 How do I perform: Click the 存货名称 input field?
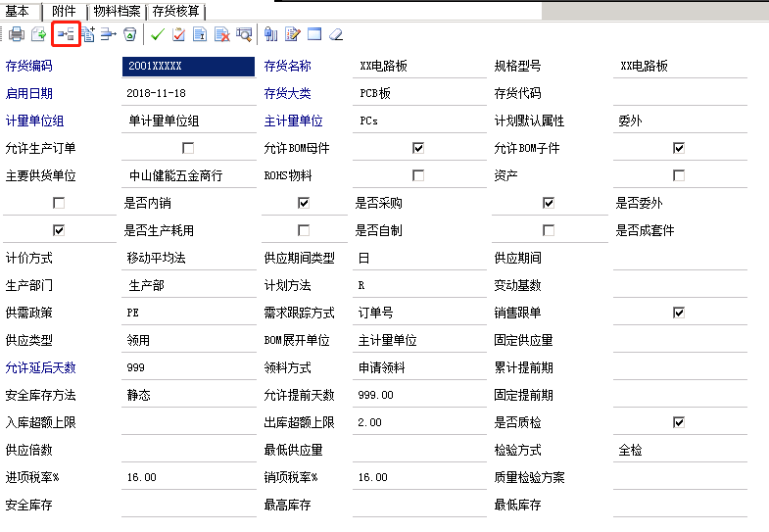point(419,66)
